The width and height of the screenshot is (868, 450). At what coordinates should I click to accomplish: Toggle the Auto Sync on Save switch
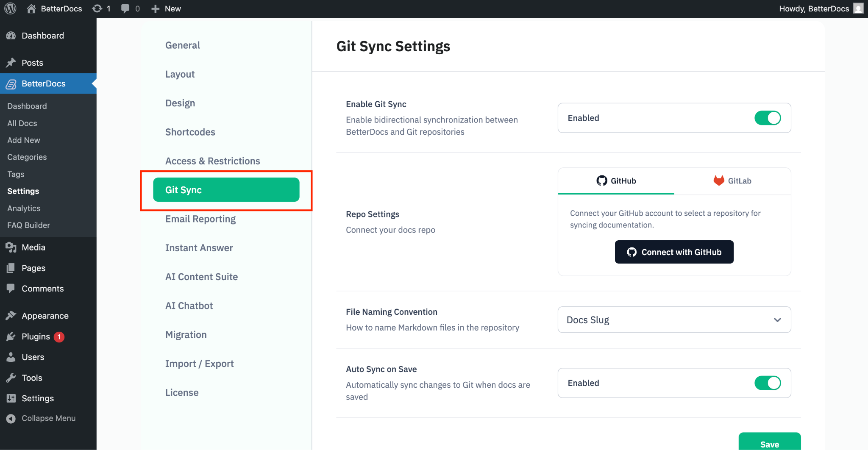(x=768, y=383)
